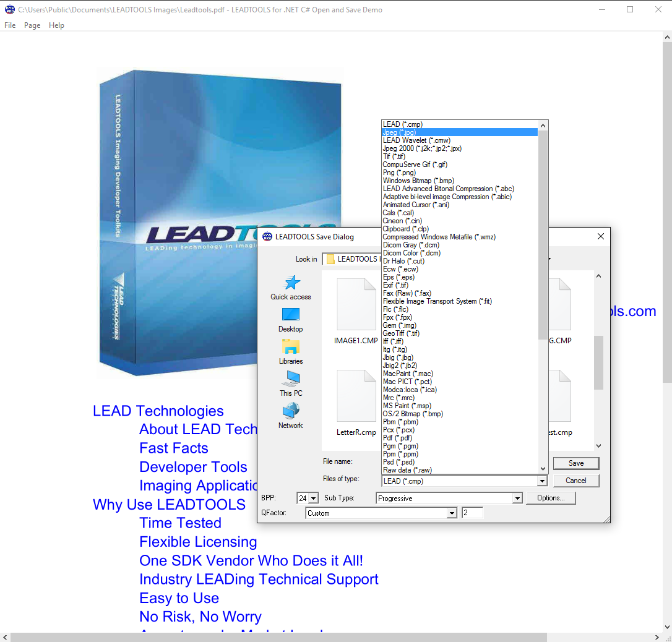The height and width of the screenshot is (642, 672).
Task: Open Developer Tools link
Action: [193, 467]
